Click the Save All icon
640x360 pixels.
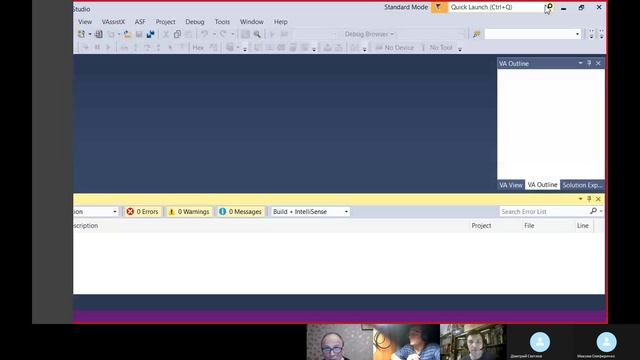(x=150, y=34)
